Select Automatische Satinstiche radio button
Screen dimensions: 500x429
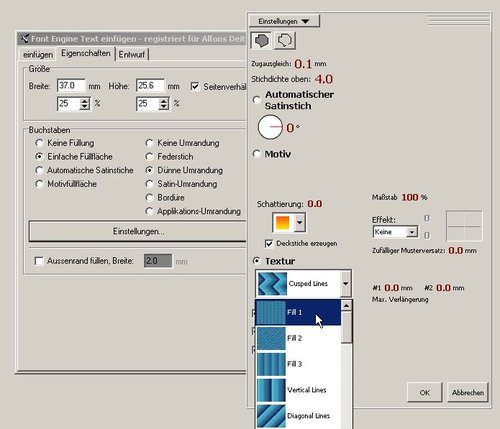click(x=39, y=170)
